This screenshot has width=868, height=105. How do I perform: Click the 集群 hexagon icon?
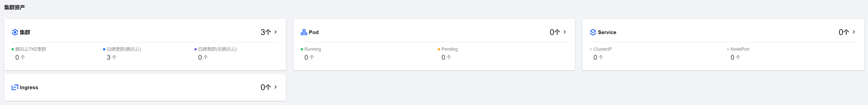pyautogui.click(x=15, y=32)
